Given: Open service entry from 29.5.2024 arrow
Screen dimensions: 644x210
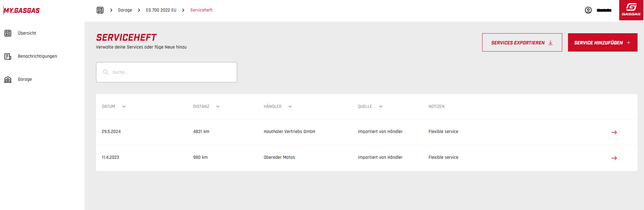Looking at the screenshot, I should click(x=614, y=132).
